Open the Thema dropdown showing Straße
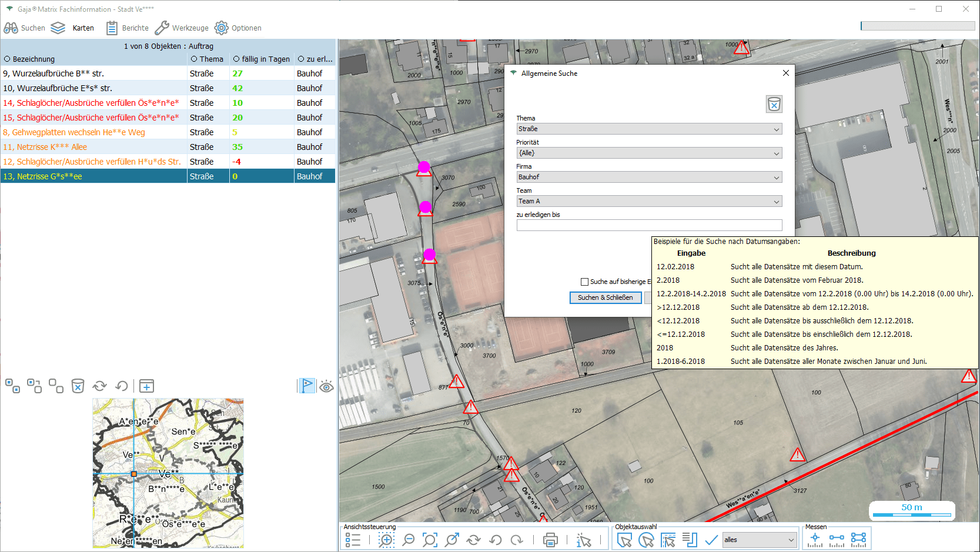 (x=649, y=129)
